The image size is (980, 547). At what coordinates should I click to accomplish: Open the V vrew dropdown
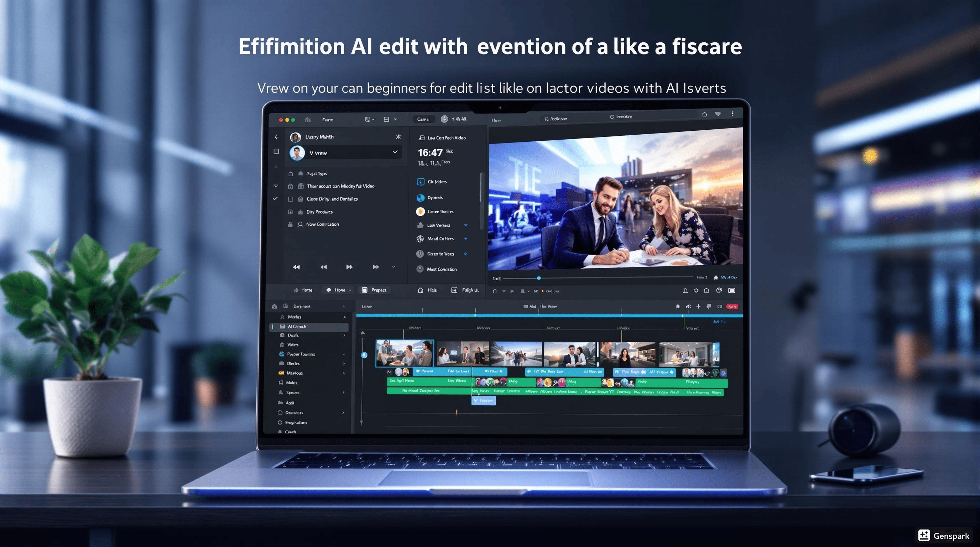[x=395, y=152]
